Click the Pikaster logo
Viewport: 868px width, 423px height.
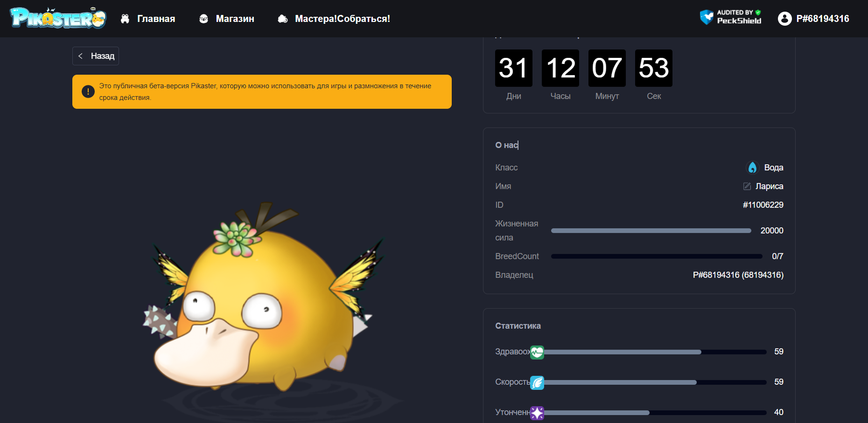point(58,18)
